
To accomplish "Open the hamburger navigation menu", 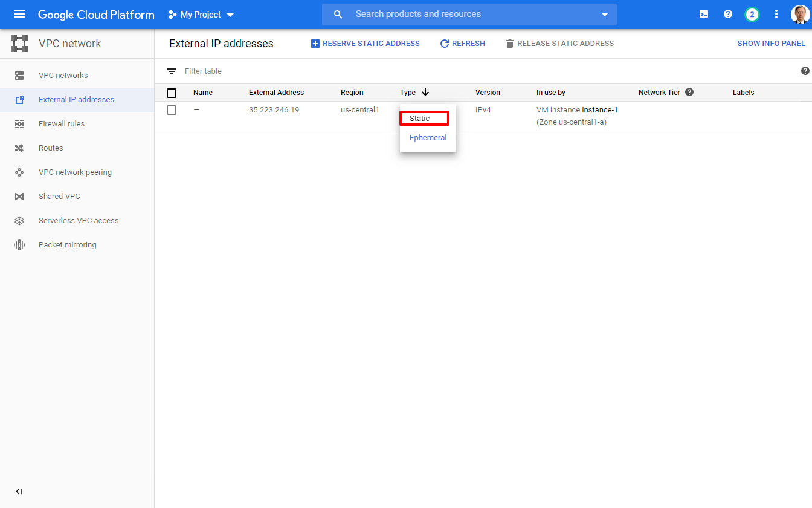I will [19, 14].
